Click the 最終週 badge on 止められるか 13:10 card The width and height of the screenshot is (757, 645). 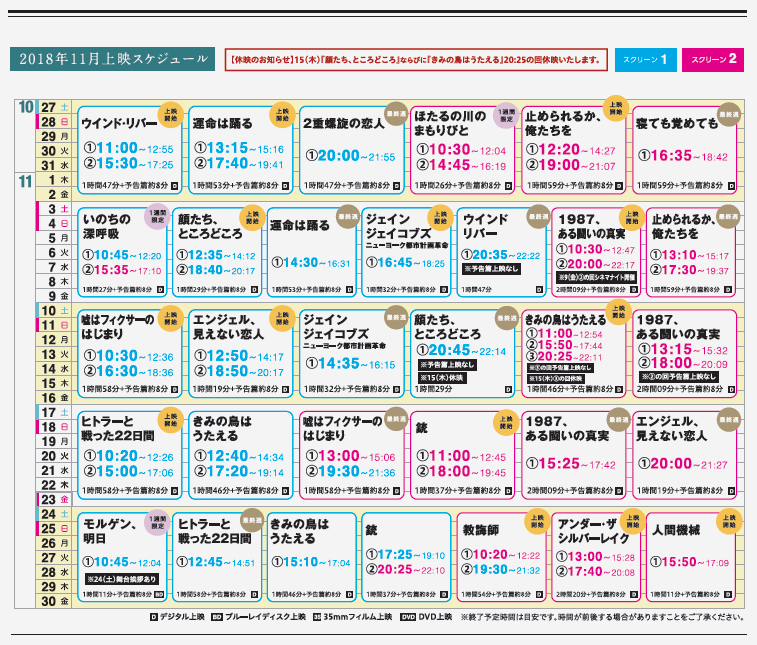(x=729, y=217)
